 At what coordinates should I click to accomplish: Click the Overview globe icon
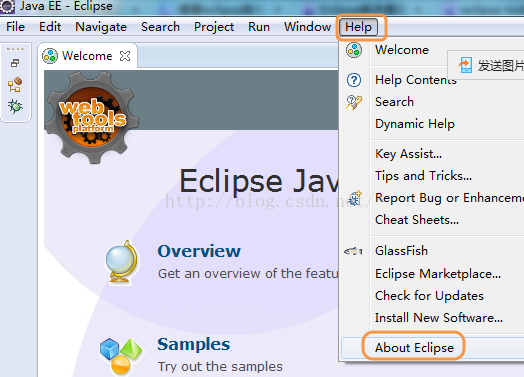122,262
